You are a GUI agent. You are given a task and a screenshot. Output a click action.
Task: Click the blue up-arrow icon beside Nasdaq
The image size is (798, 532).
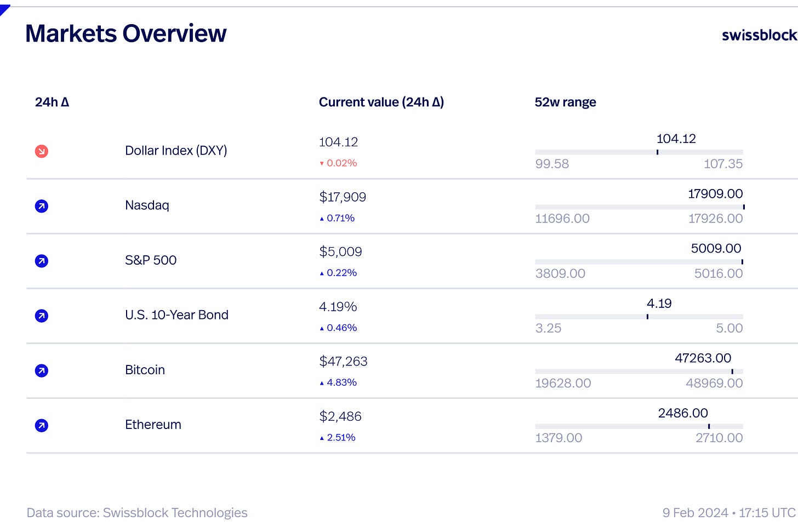pos(42,206)
